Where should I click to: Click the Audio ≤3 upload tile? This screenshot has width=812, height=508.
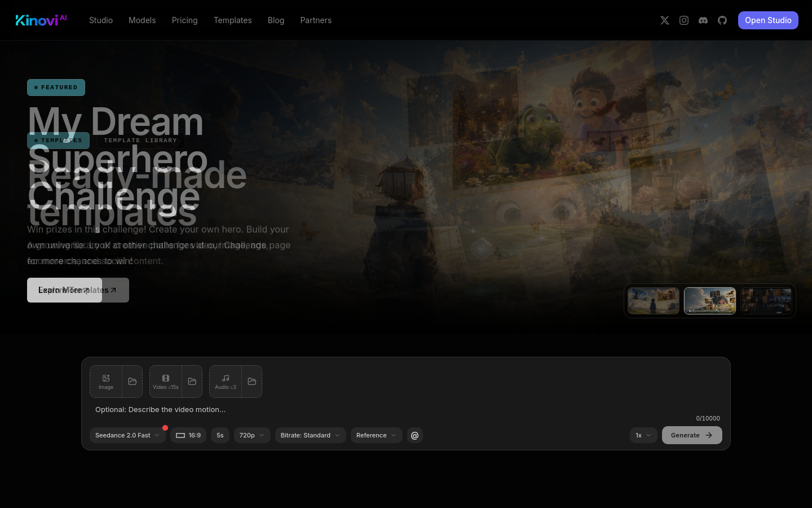(x=226, y=382)
